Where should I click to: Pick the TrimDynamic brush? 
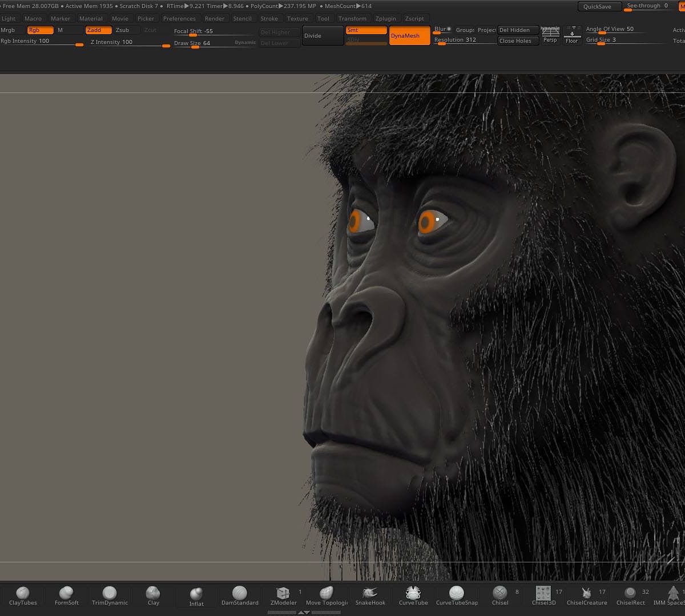click(110, 595)
